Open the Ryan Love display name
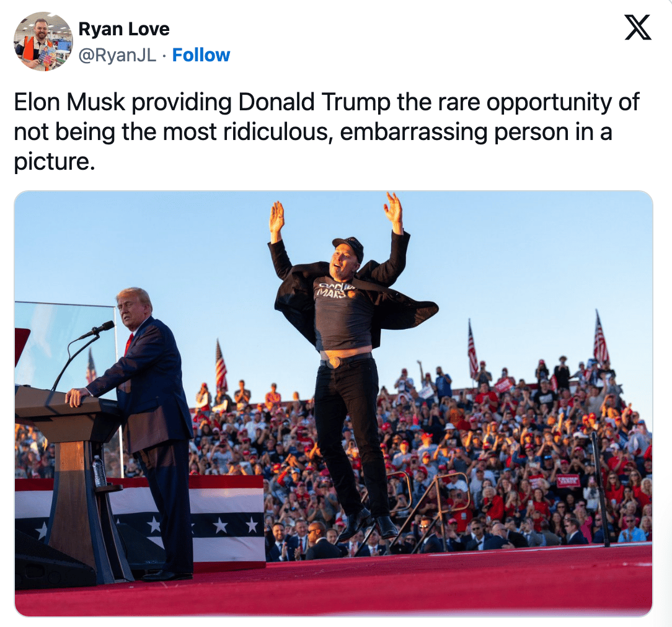Screen dimensions: 672x627 [x=124, y=29]
